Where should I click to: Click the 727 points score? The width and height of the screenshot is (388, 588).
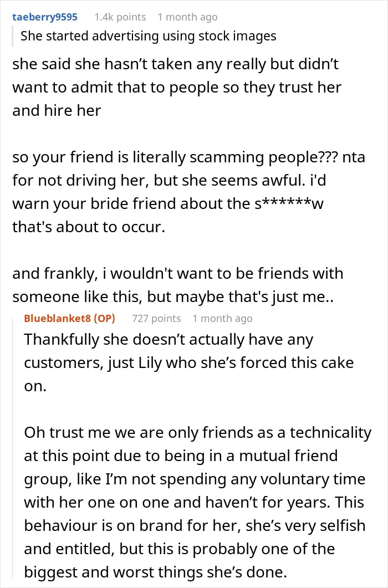(156, 318)
